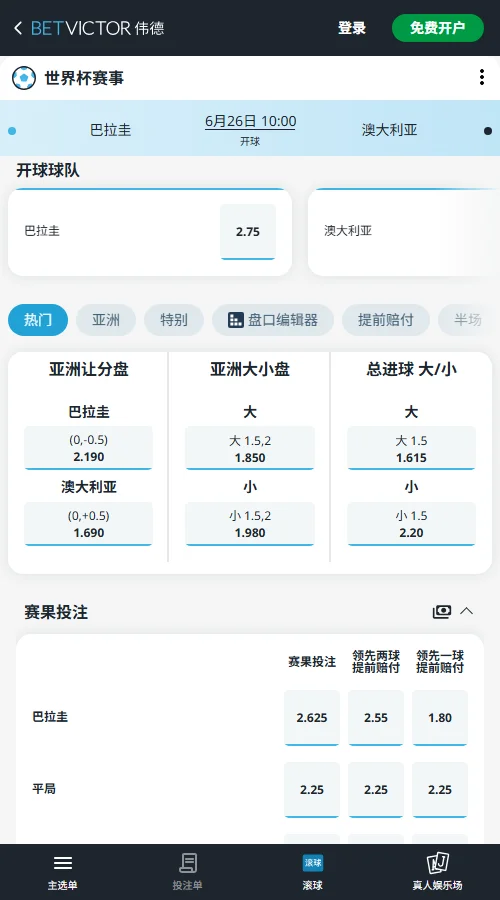Tap the left carousel dot by 巴拉圭
Screen dimensions: 500x900
coord(12,131)
